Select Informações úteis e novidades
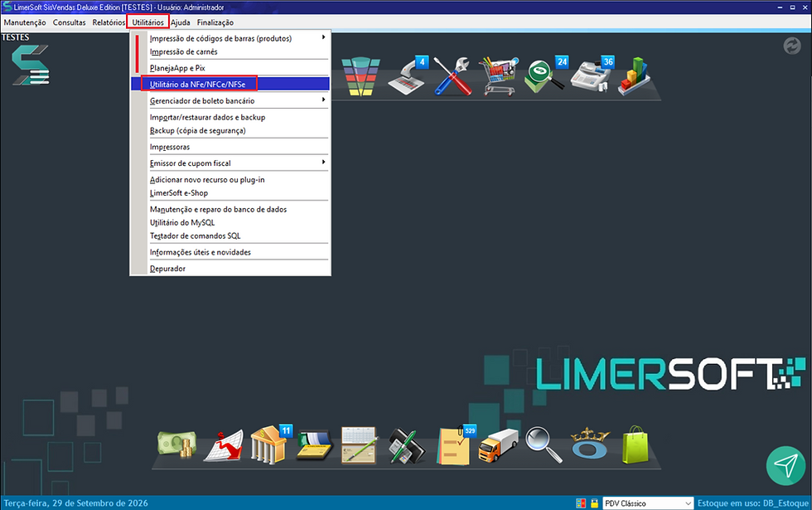The image size is (812, 510). pyautogui.click(x=231, y=252)
